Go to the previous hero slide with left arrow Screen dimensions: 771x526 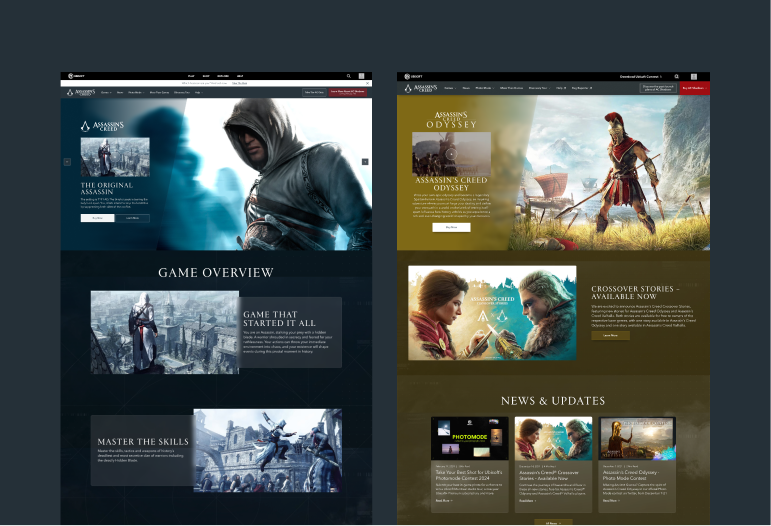[67, 161]
